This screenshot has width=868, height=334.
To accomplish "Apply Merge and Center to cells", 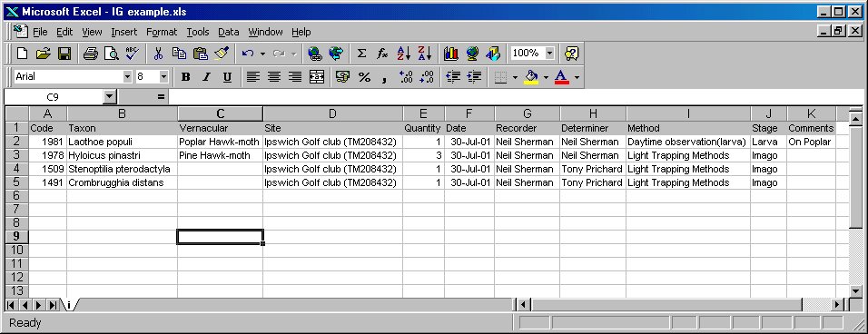I will point(317,77).
